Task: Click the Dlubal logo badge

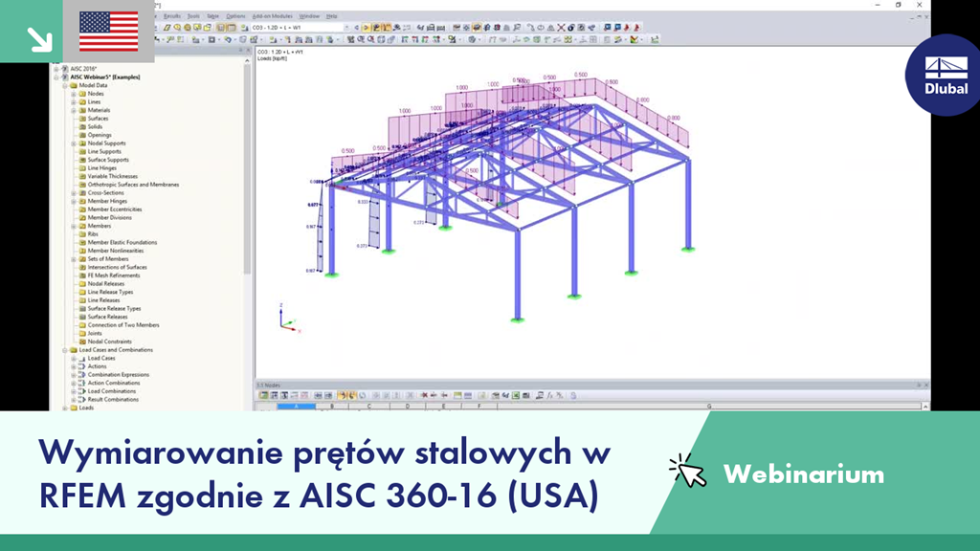Action: (x=946, y=75)
